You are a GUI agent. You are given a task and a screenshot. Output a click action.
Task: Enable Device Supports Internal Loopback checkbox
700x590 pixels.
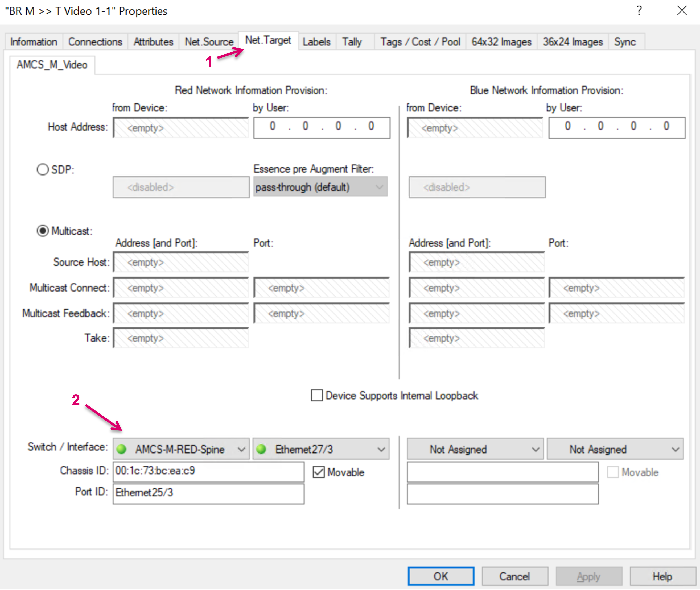coord(316,395)
